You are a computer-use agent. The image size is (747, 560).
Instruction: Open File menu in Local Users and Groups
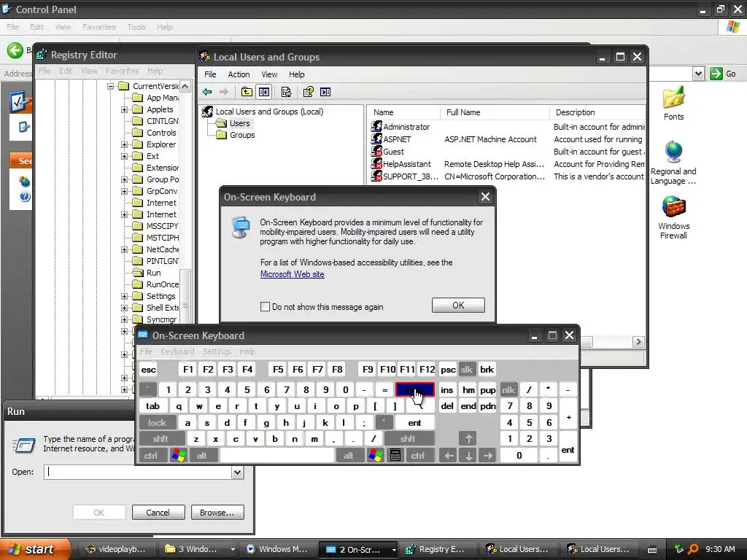(210, 74)
